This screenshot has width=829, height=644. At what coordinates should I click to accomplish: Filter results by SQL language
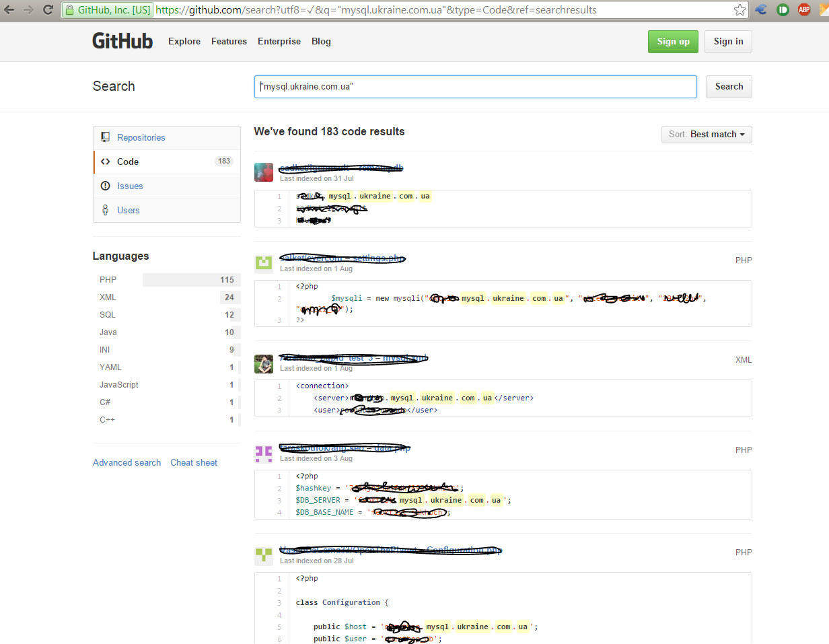[x=167, y=314]
